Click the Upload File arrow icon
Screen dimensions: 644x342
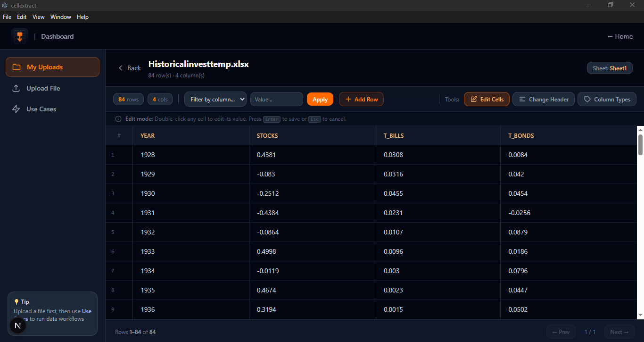(x=16, y=88)
